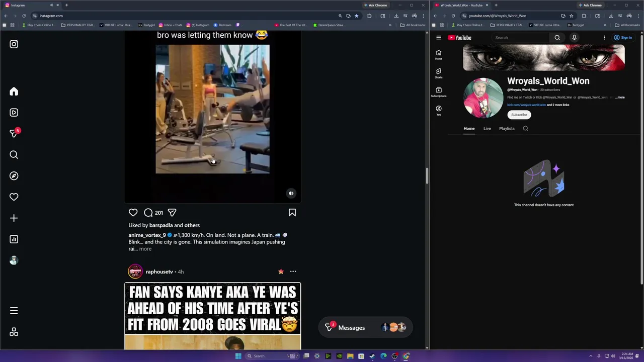The image size is (644, 362).
Task: Mute the Instagram tab audio
Action: (x=51, y=5)
